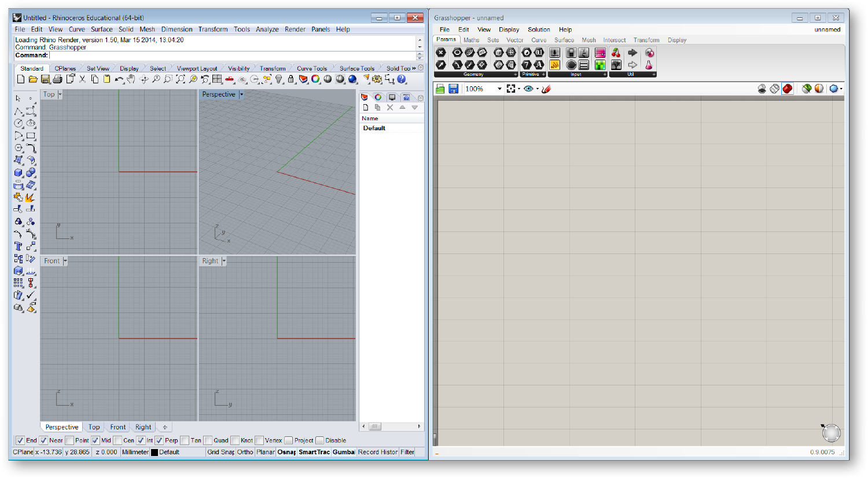Toggle Grid Snap in the status bar
868x478 pixels.
tap(220, 452)
